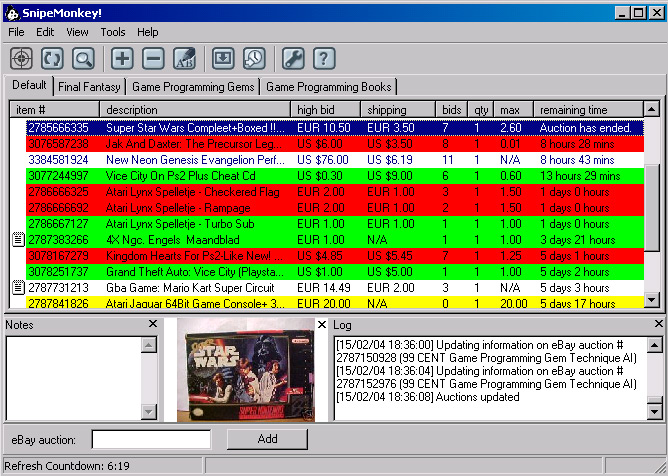The height and width of the screenshot is (476, 668).
Task: Sort by the shipping column header
Action: (x=398, y=110)
